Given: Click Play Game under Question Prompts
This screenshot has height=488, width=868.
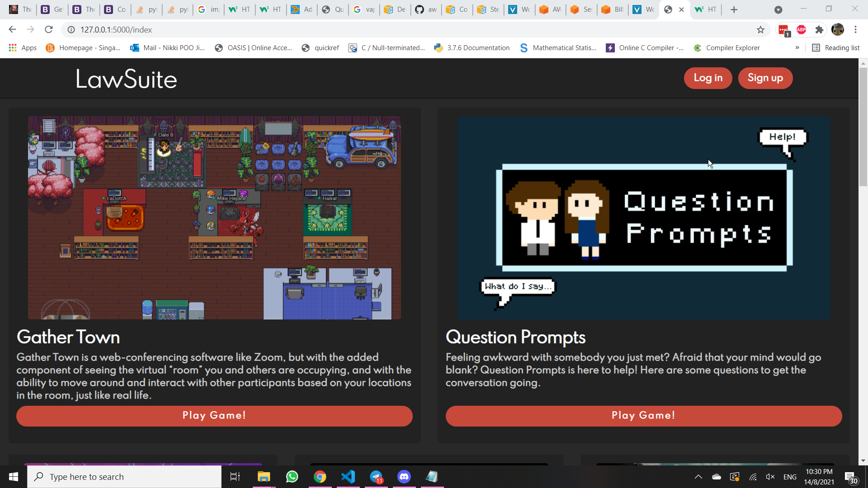Looking at the screenshot, I should click(643, 416).
